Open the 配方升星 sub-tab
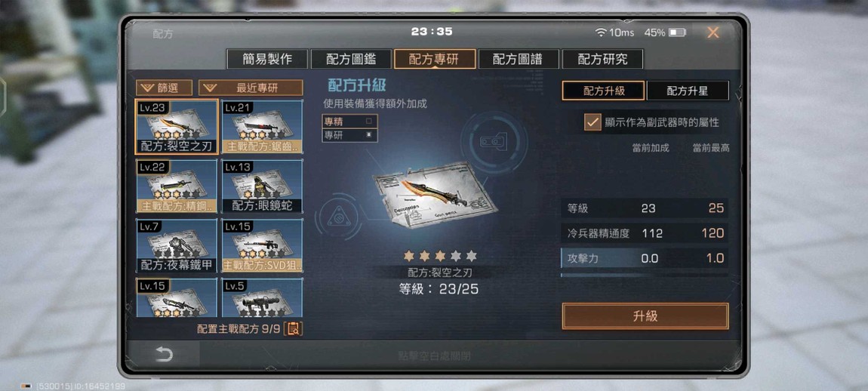 tap(688, 91)
